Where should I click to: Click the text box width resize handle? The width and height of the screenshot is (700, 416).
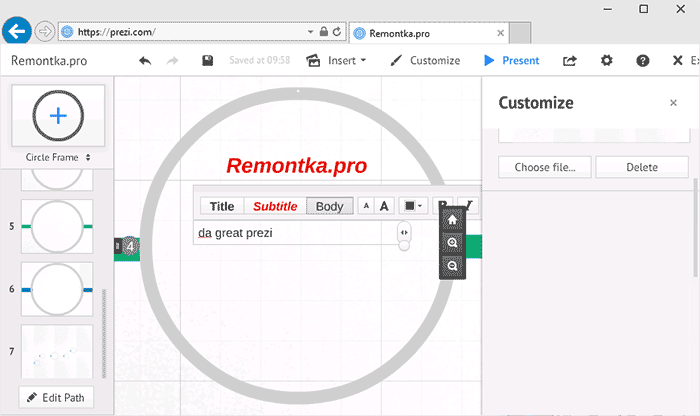[404, 232]
